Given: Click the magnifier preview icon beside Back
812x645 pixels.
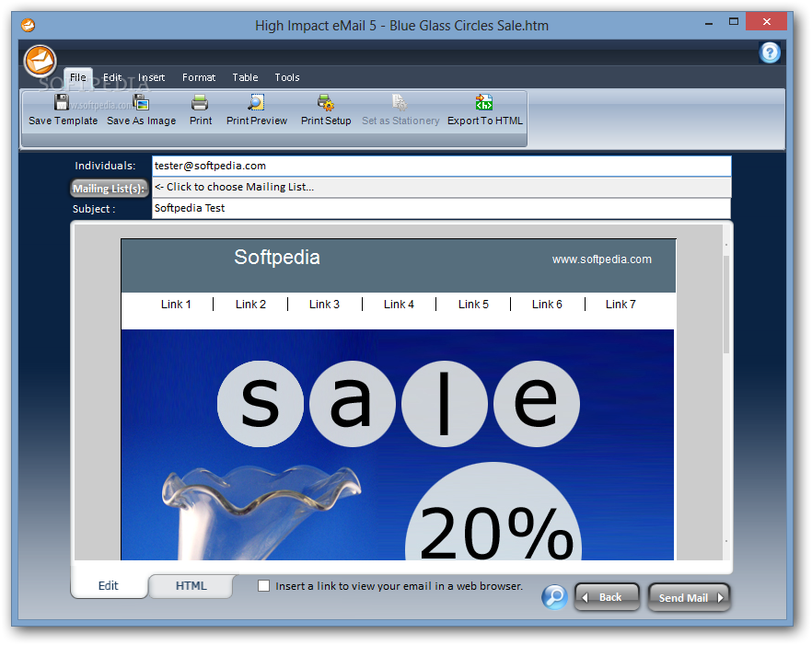Looking at the screenshot, I should point(554,597).
